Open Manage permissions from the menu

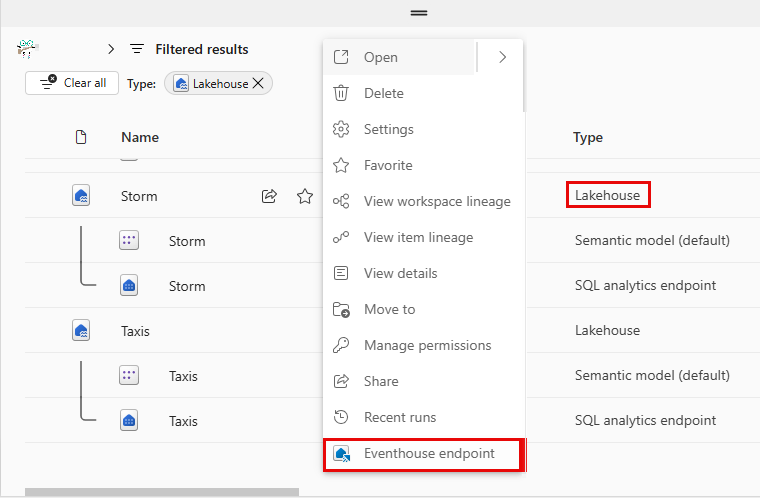[x=427, y=346]
